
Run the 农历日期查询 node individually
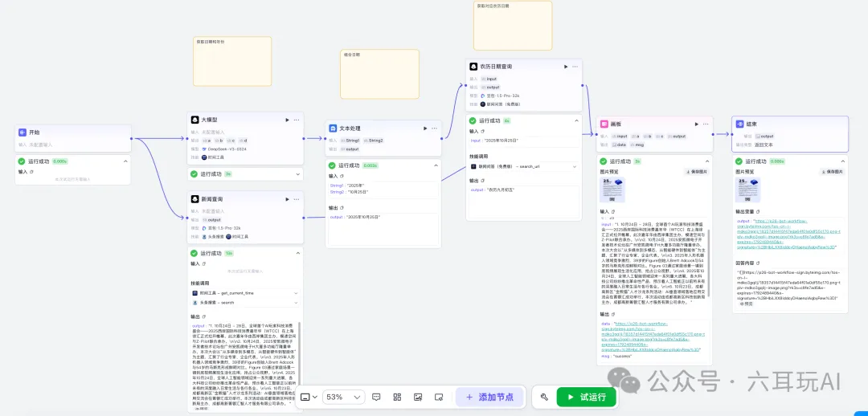tap(565, 67)
